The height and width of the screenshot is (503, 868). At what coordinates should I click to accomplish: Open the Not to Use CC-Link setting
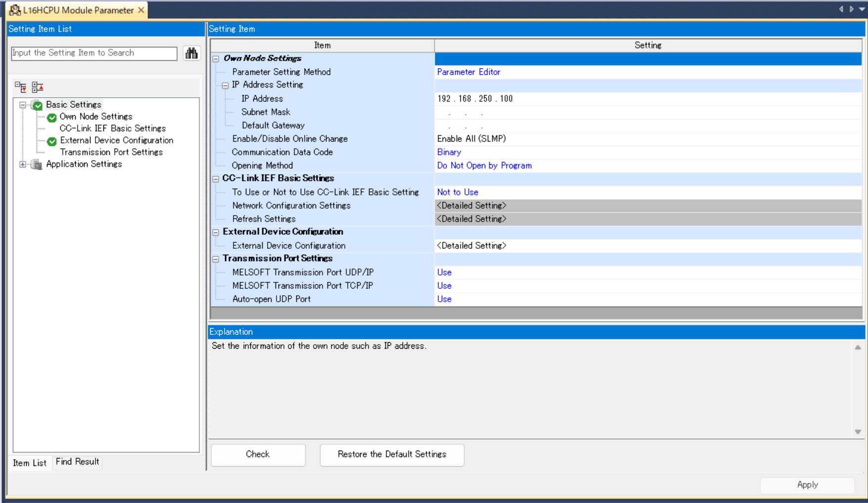[648, 192]
